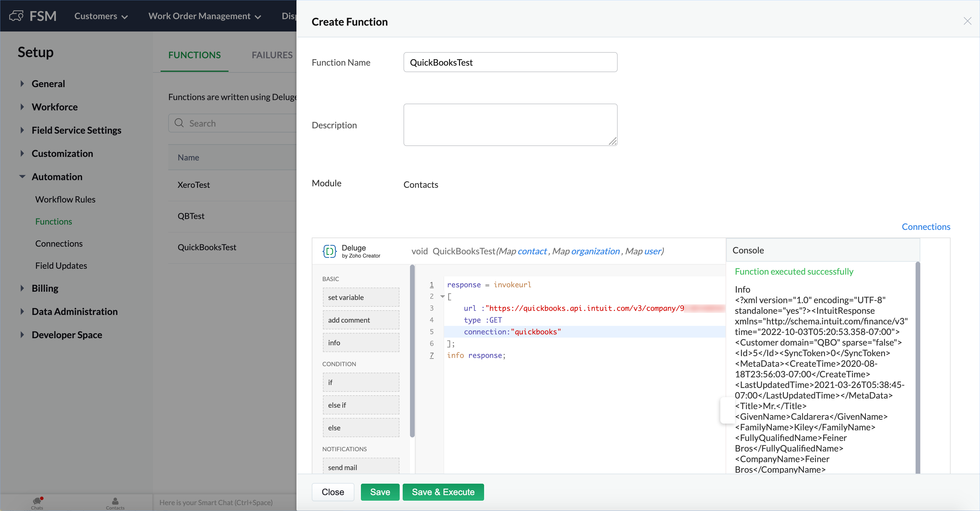Click the Deluge by Zoho Creator icon
This screenshot has width=980, height=511.
point(329,251)
